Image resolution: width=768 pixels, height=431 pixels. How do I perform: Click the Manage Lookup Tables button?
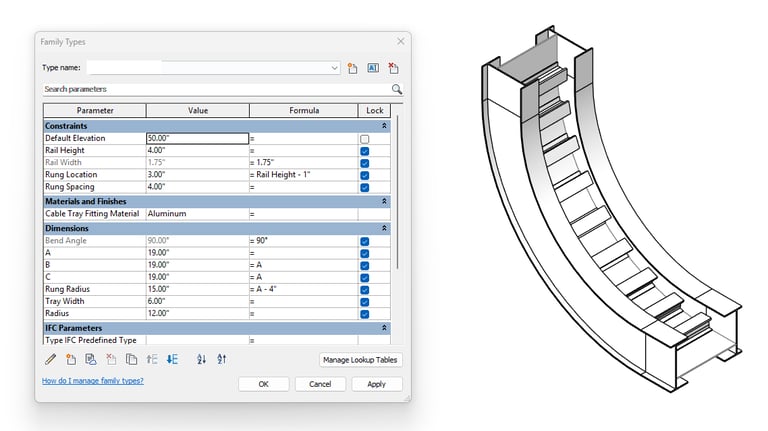[x=360, y=360]
